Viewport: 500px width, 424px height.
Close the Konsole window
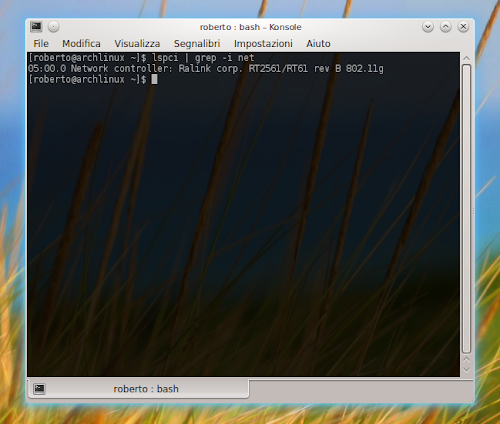click(x=463, y=27)
